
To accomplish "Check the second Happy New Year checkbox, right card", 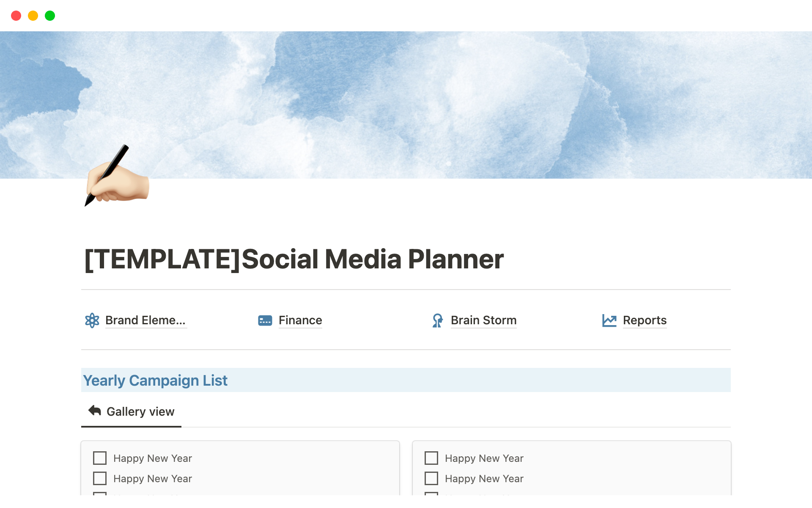I will [431, 478].
